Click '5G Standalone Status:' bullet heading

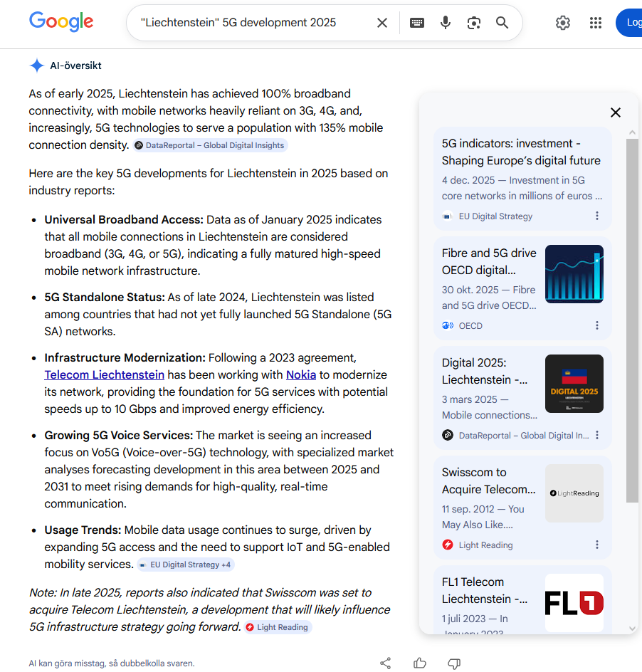pos(105,297)
